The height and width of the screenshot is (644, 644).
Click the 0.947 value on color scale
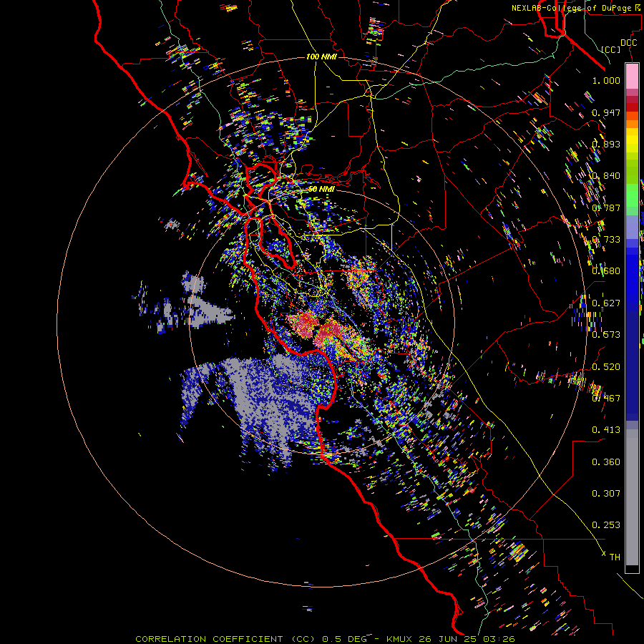(x=606, y=112)
